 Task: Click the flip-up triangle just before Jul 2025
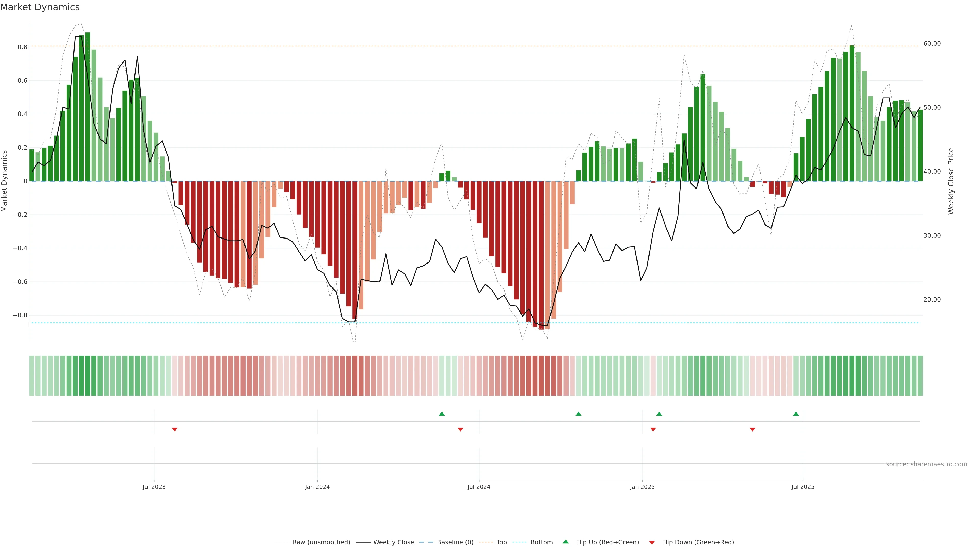click(x=796, y=414)
